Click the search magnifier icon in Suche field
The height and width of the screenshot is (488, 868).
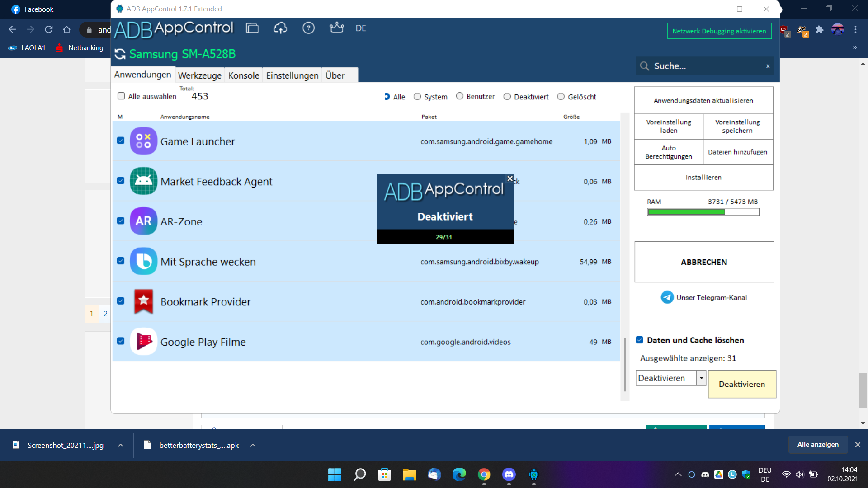point(645,66)
